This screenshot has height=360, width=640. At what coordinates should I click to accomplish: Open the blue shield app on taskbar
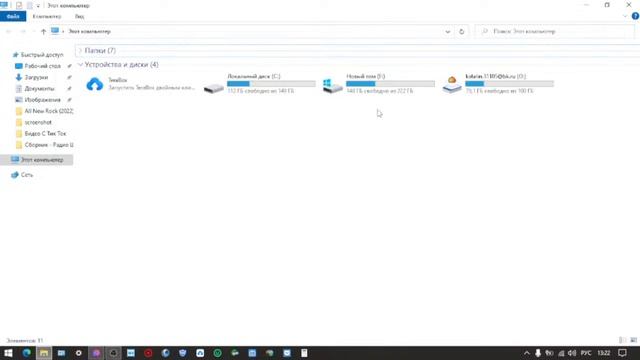pyautogui.click(x=182, y=353)
